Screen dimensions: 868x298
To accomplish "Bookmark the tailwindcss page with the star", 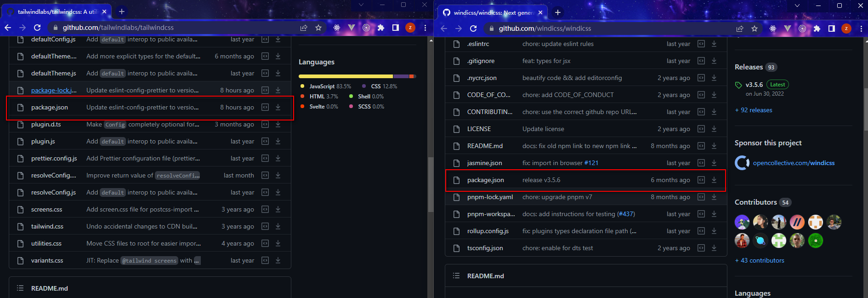I will click(x=318, y=28).
